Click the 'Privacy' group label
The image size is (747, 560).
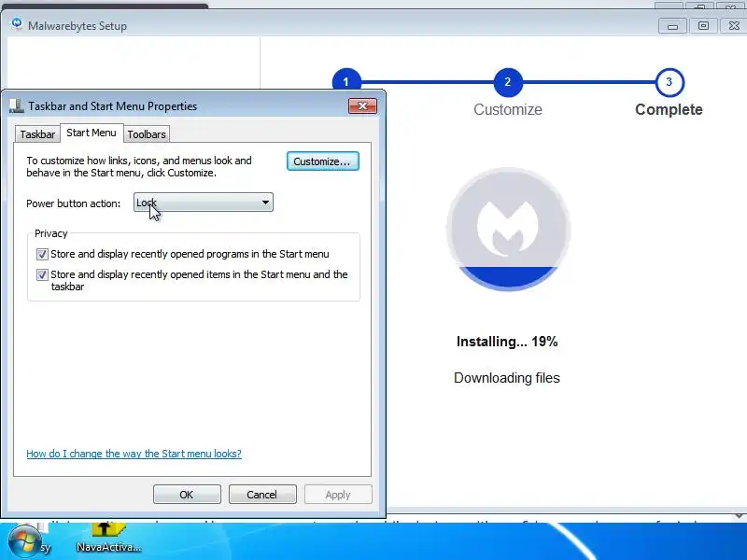pos(51,233)
